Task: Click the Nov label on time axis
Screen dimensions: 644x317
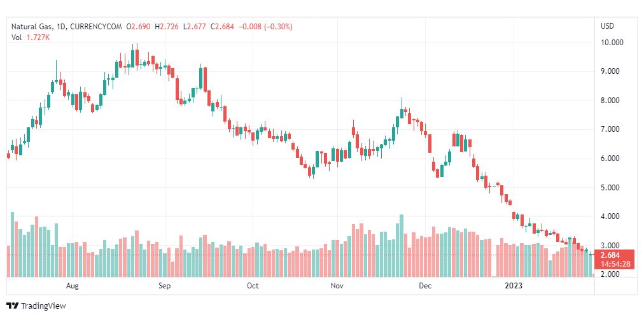Action: pyautogui.click(x=337, y=285)
